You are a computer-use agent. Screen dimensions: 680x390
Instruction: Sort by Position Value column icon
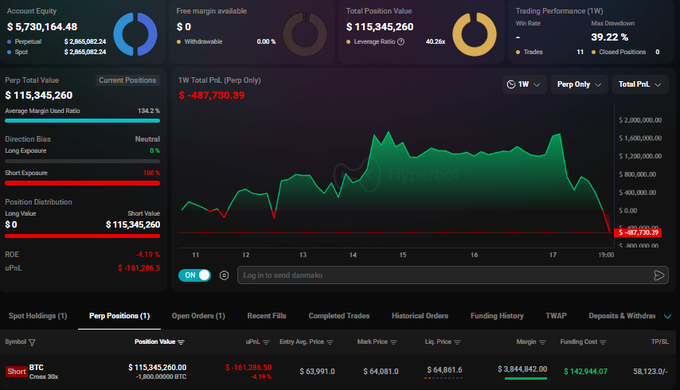click(x=181, y=342)
